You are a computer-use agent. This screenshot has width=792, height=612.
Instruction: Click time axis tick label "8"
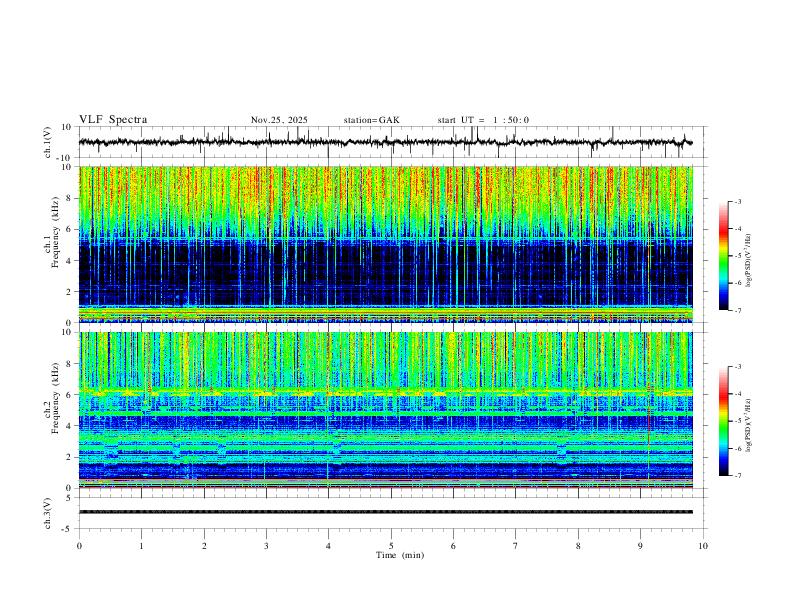[578, 546]
